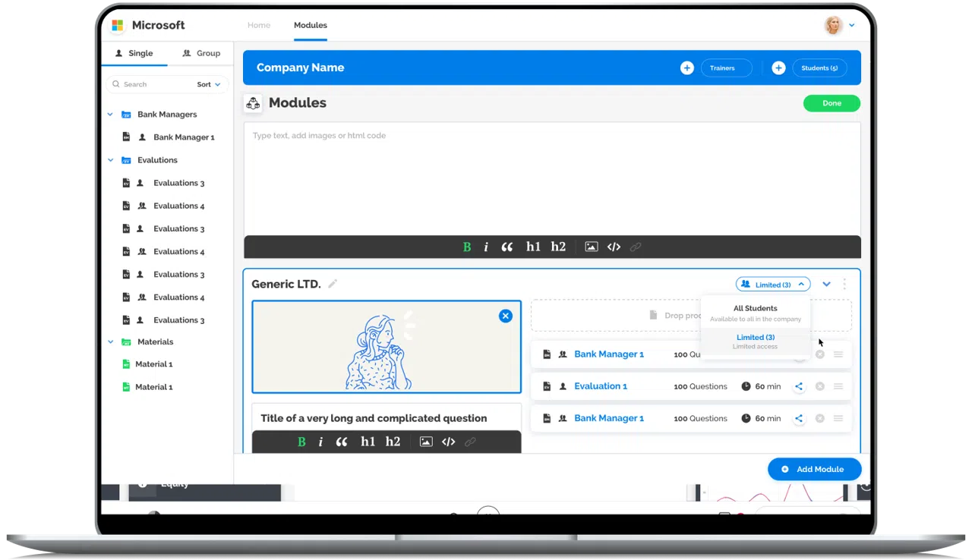Open the dropdown arrow beside the avatar
Viewport: 972px width, 560px height.
(x=852, y=26)
